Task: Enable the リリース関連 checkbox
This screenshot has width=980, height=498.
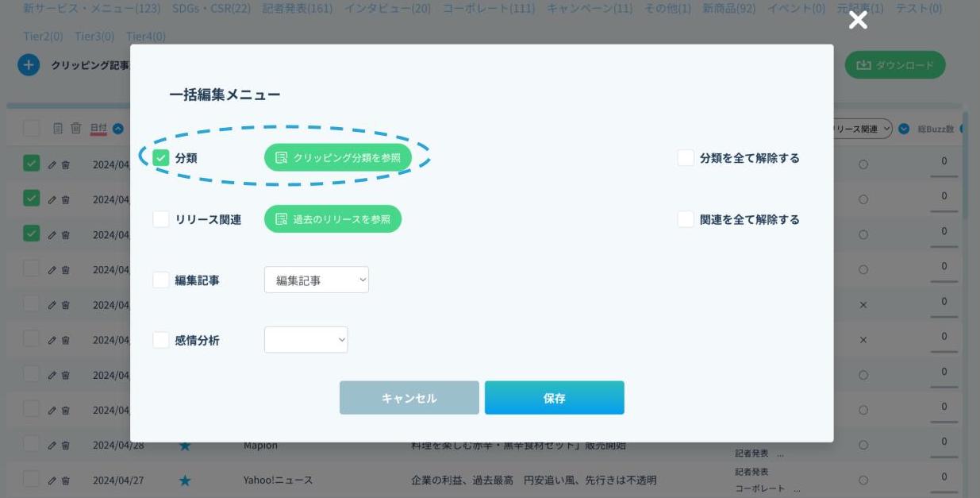Action: point(161,219)
